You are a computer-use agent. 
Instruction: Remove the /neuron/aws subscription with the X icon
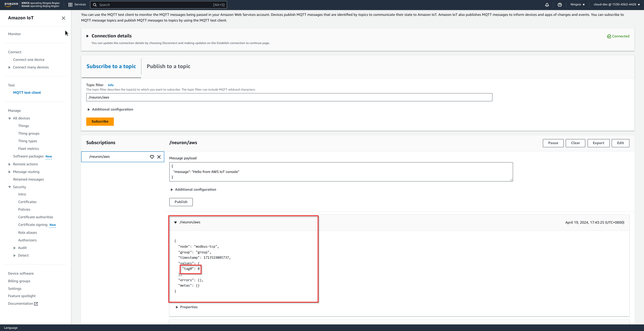[159, 156]
